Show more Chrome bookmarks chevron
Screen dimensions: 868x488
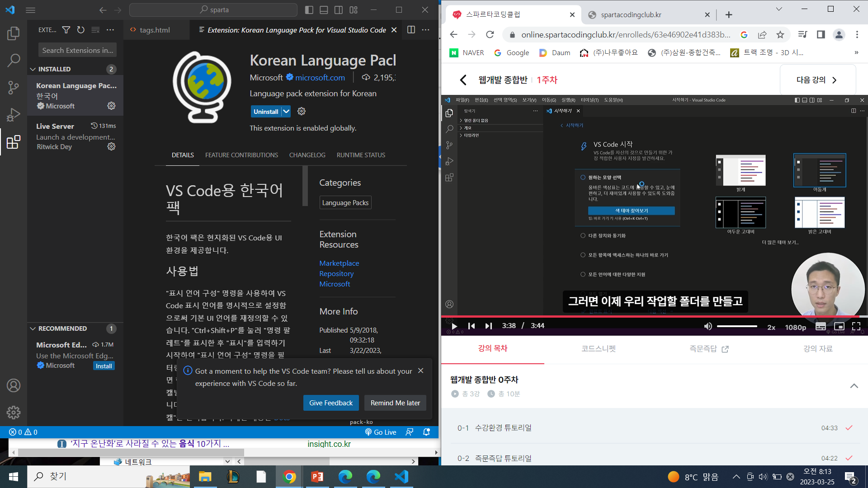(x=856, y=53)
